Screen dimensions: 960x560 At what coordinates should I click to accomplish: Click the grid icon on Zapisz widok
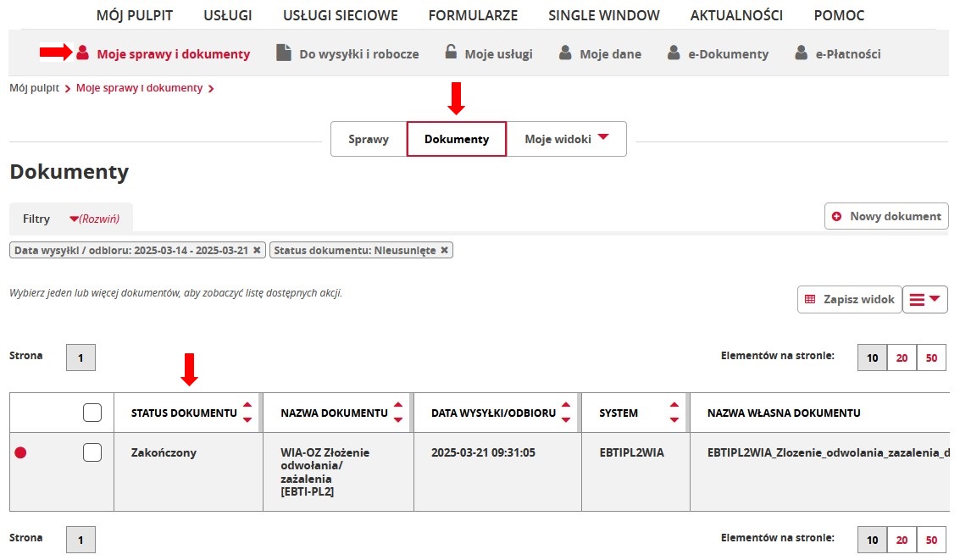click(x=810, y=299)
